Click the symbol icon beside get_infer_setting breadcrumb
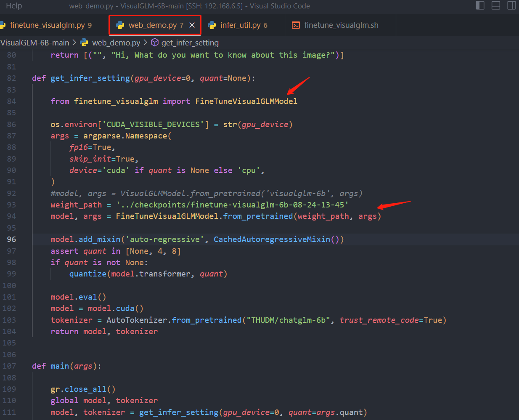Screen dimensions: 519x420 tap(155, 43)
